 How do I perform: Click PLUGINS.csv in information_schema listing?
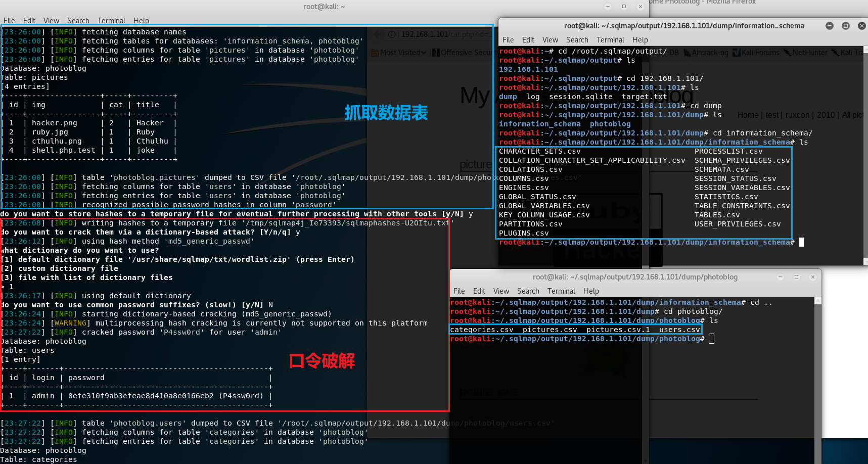click(524, 233)
